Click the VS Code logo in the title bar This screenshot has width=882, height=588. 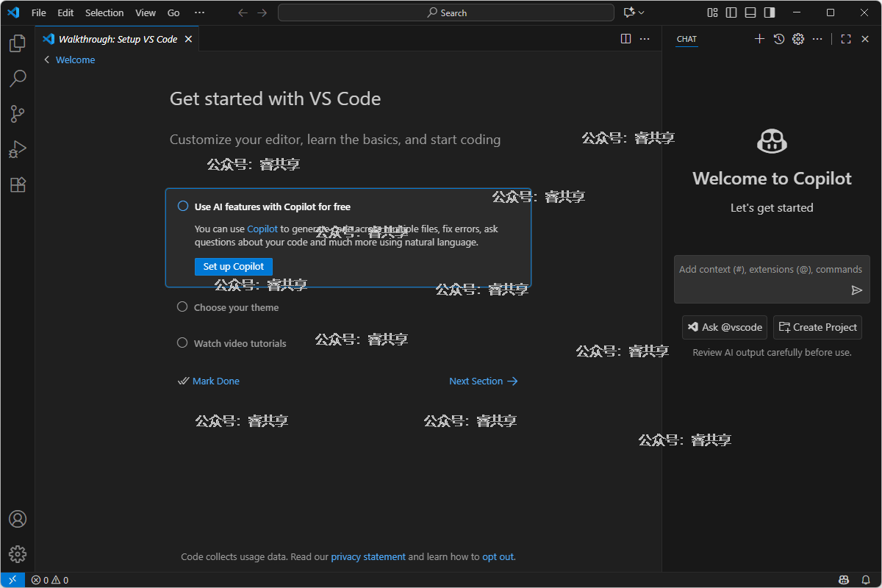tap(13, 12)
